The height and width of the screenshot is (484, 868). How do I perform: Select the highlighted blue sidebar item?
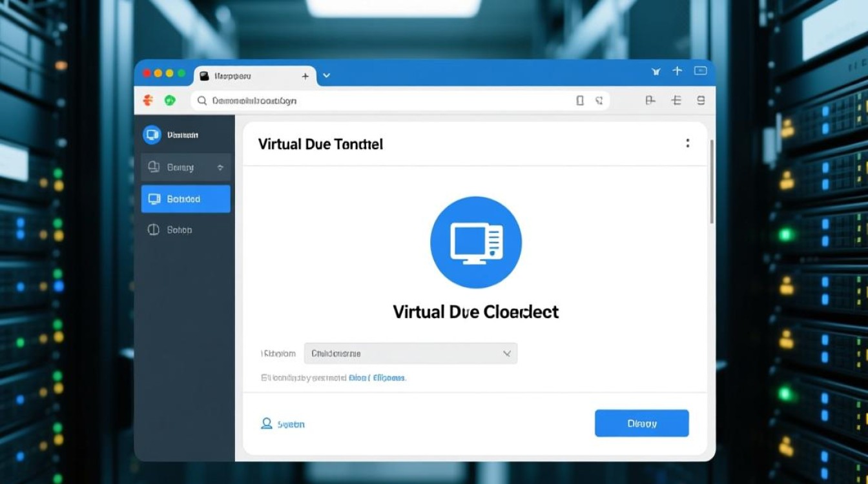(x=185, y=199)
